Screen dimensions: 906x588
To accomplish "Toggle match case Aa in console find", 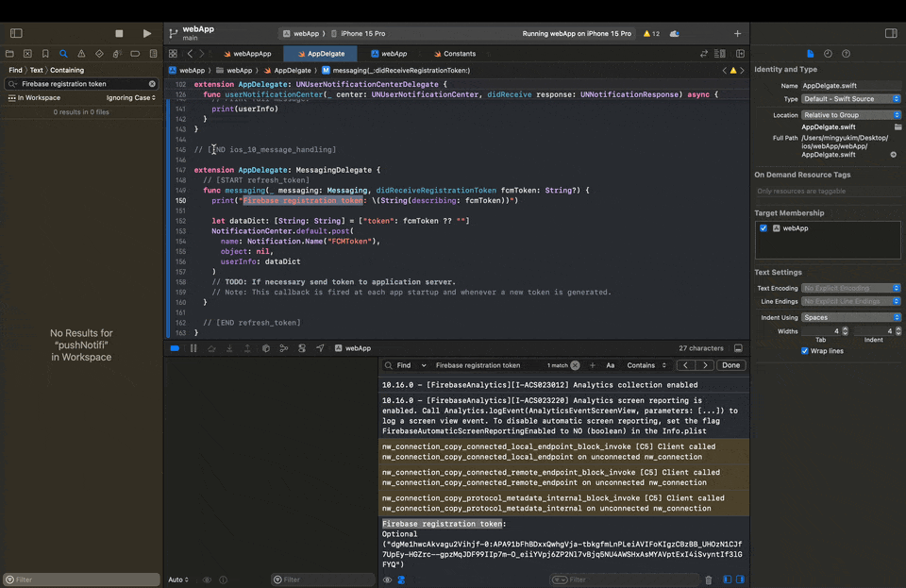I will coord(611,365).
